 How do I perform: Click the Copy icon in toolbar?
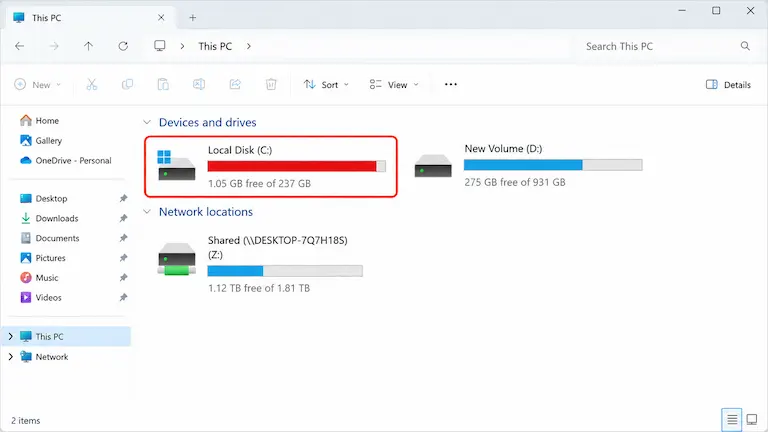(127, 84)
